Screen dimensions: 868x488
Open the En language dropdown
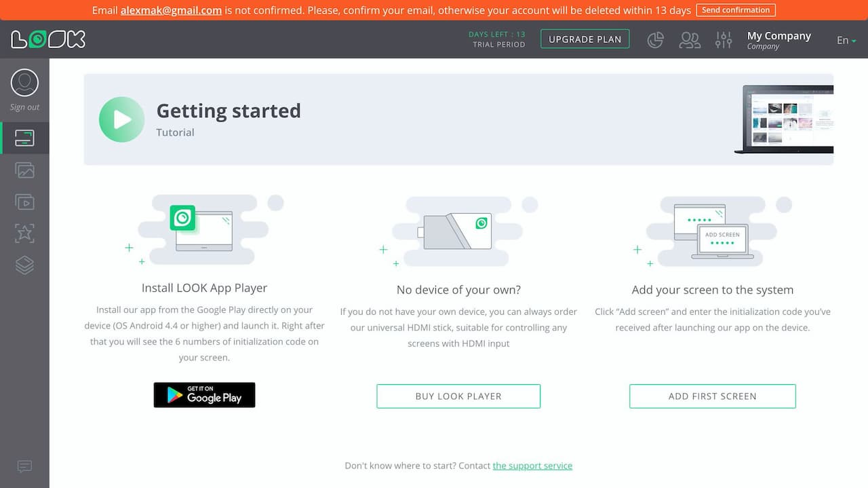coord(846,41)
